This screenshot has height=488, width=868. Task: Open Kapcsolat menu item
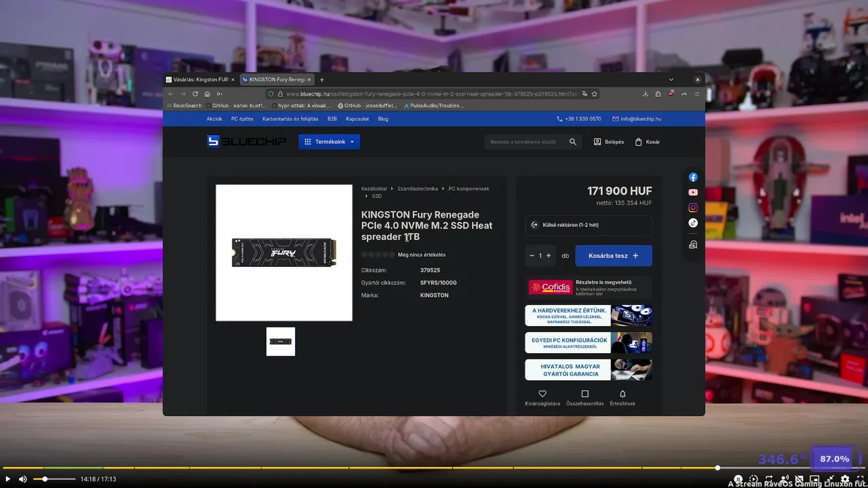[x=357, y=119]
